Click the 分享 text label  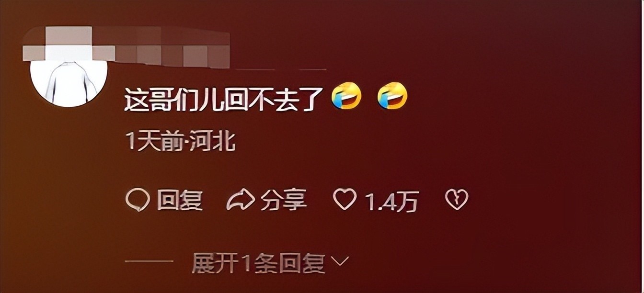(284, 200)
